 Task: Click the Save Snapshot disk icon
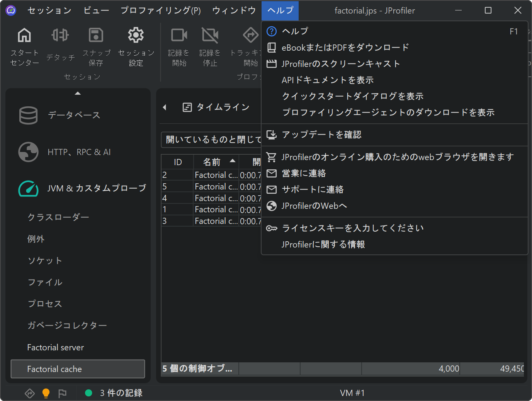[96, 36]
